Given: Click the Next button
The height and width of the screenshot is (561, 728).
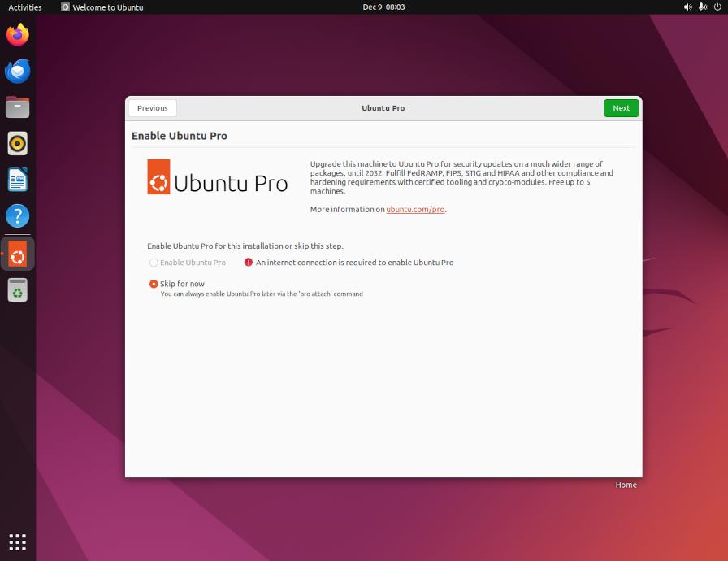Looking at the screenshot, I should (x=622, y=108).
